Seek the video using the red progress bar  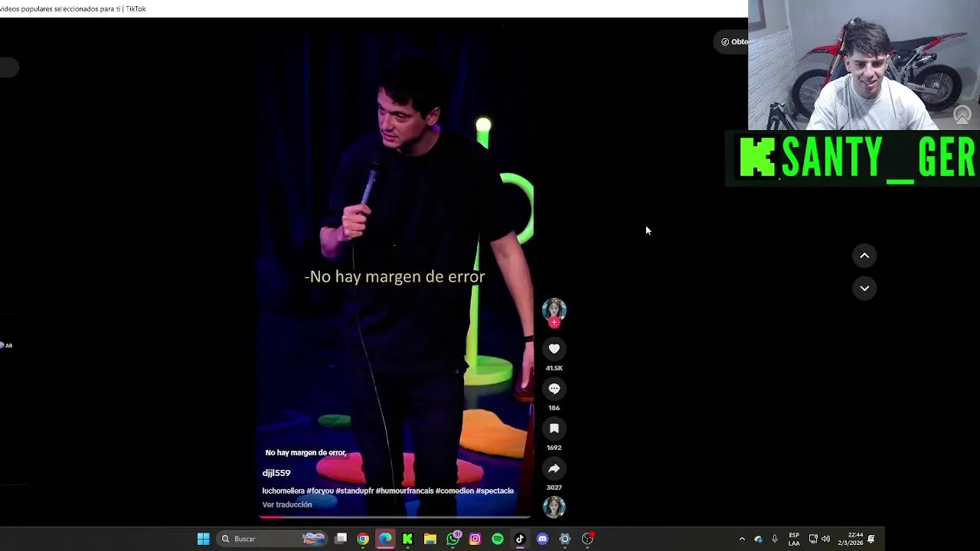tap(394, 517)
